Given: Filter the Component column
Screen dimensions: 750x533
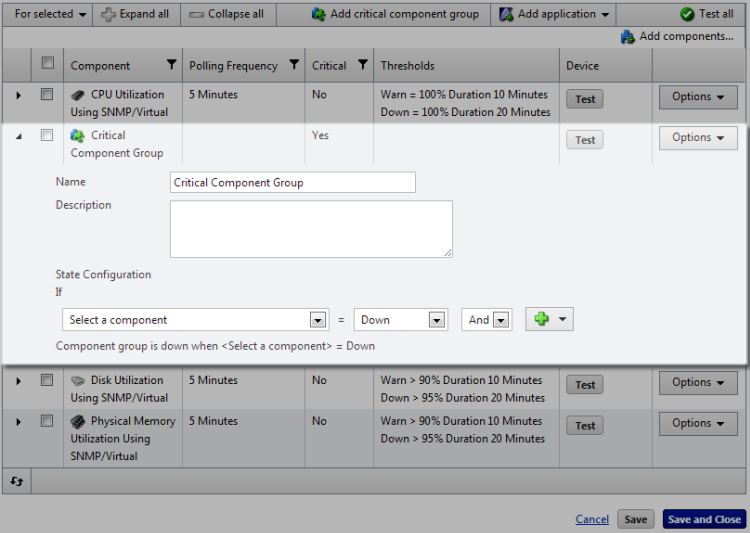Looking at the screenshot, I should (x=171, y=64).
